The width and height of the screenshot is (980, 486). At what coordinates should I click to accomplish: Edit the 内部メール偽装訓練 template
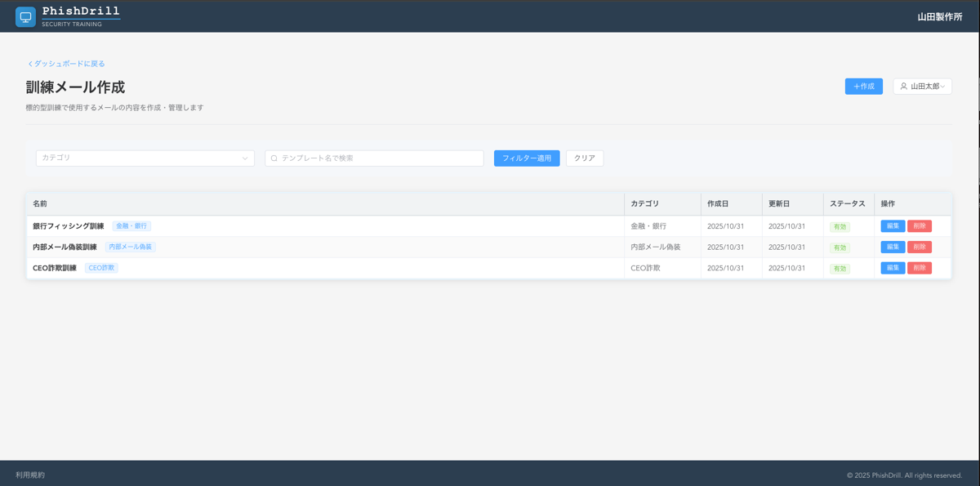point(892,247)
